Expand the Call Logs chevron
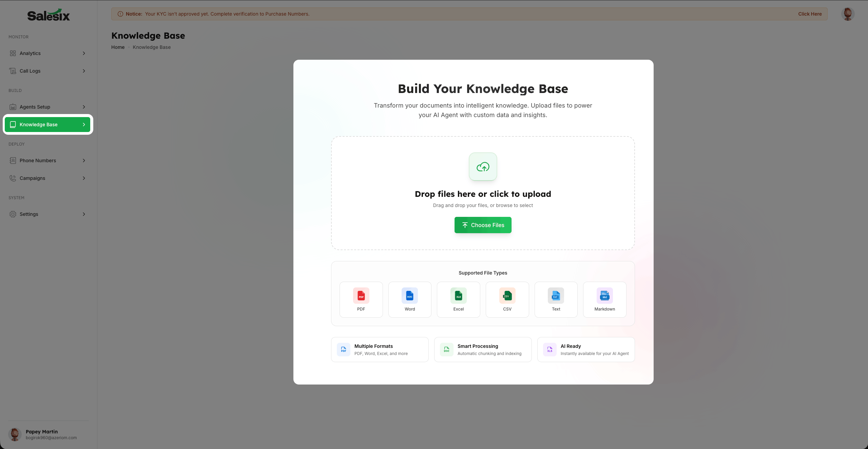The height and width of the screenshot is (449, 868). pos(84,71)
